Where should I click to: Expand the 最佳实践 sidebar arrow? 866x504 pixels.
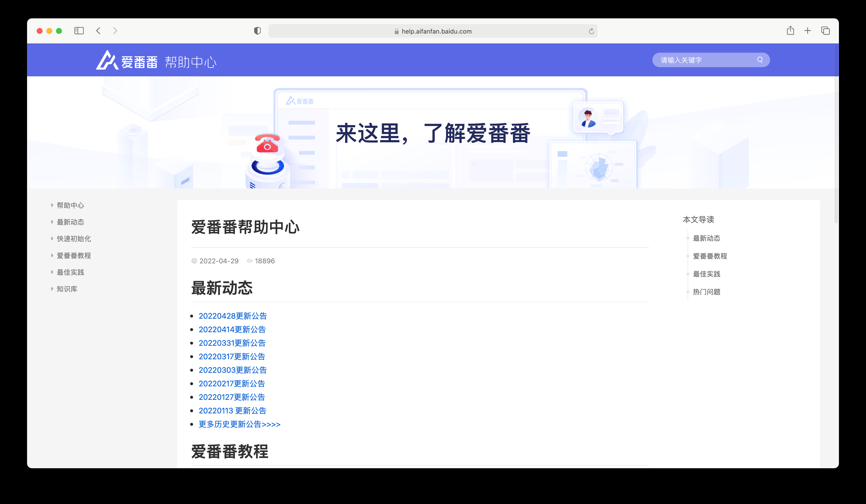coord(52,272)
